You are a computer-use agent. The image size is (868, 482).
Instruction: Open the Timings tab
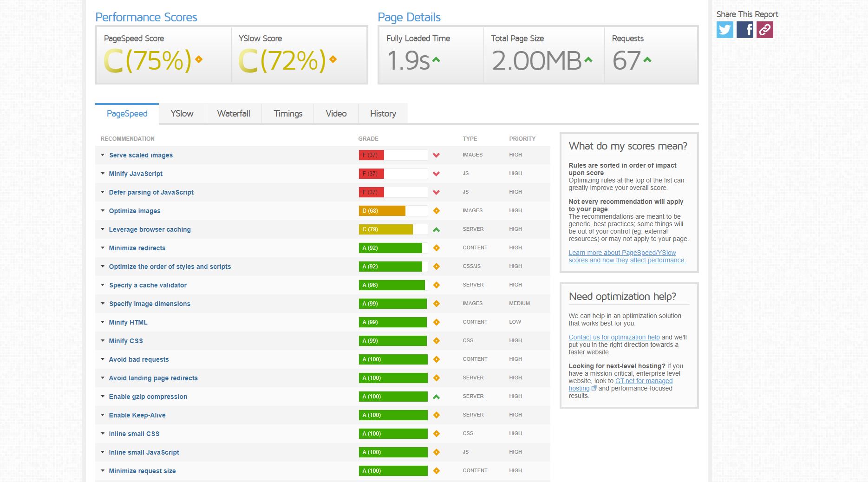(x=288, y=114)
